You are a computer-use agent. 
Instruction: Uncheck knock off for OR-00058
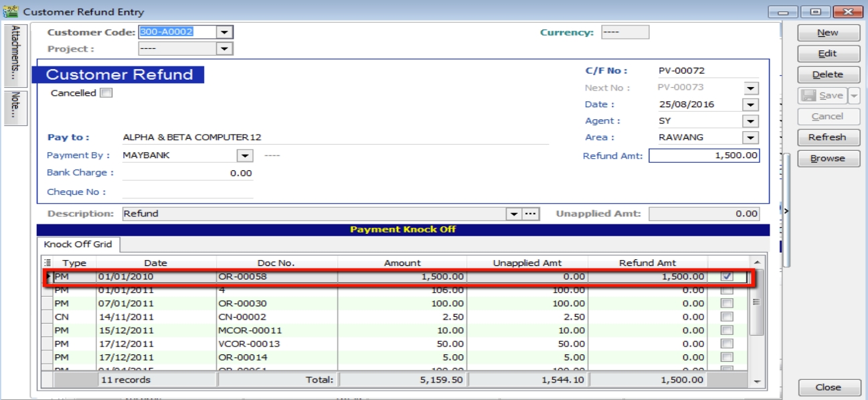click(727, 276)
